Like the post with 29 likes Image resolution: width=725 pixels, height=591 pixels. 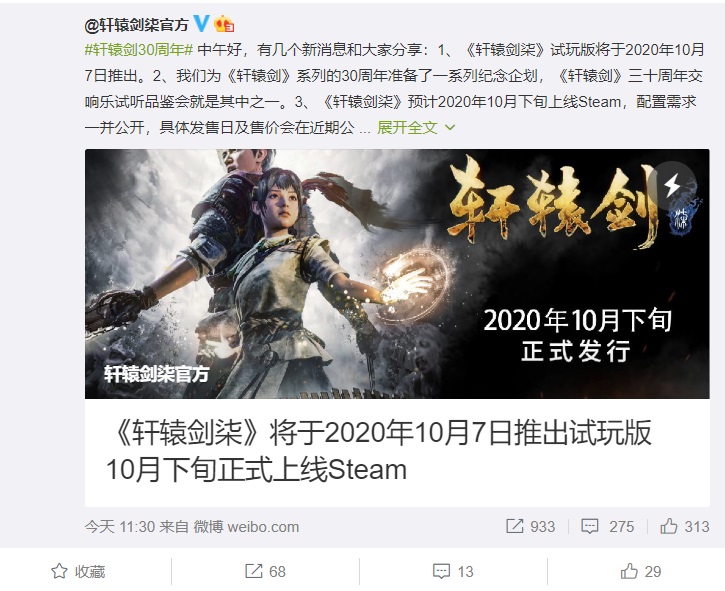point(641,571)
